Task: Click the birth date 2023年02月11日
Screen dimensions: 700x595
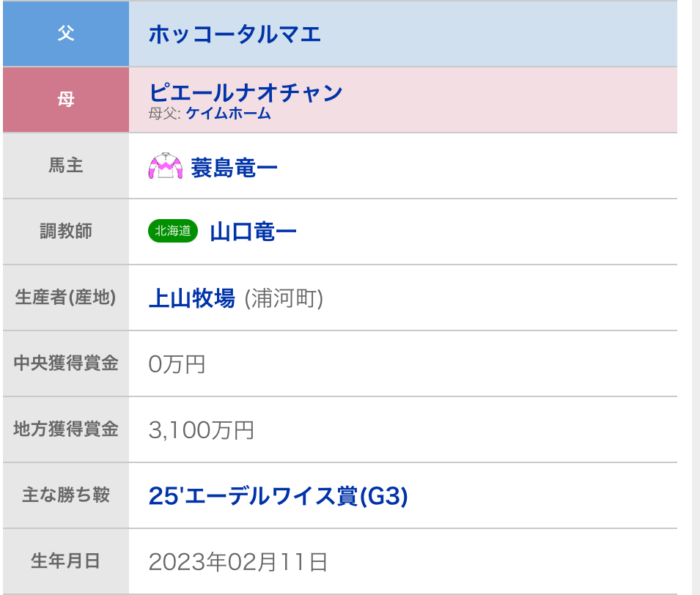Action: pyautogui.click(x=237, y=562)
